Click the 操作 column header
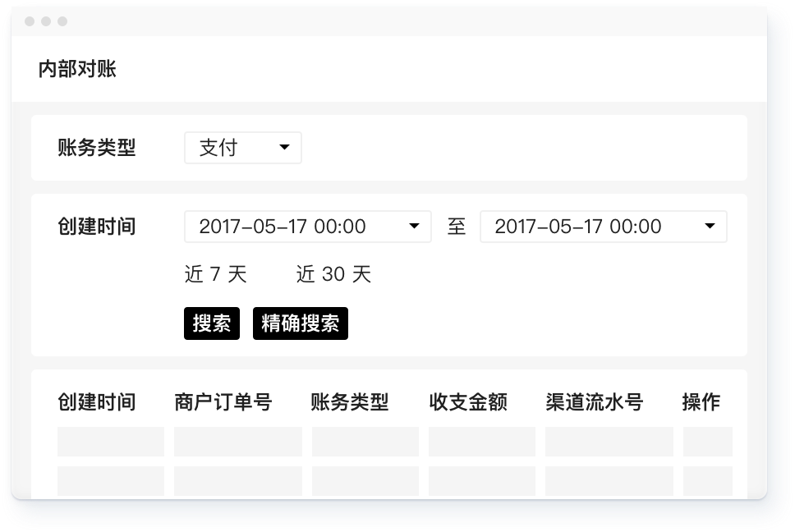Screen dimensions: 795x532 click(x=701, y=402)
